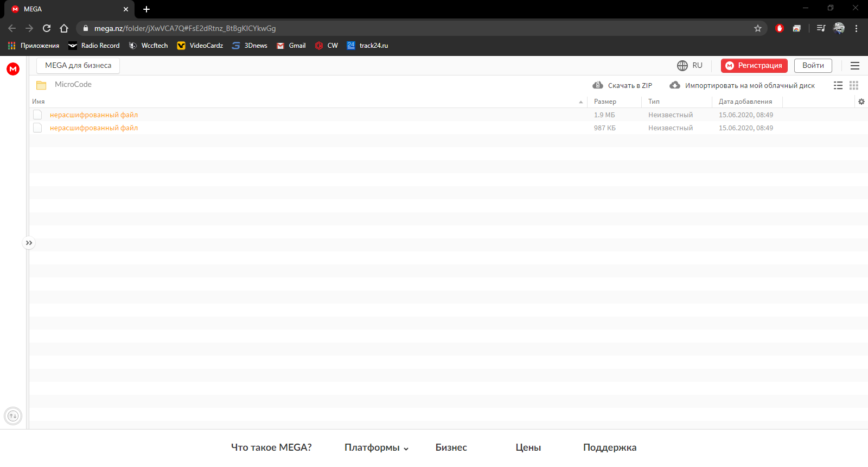This screenshot has height=467, width=868.
Task: Click the MicroCode folder icon
Action: point(41,85)
